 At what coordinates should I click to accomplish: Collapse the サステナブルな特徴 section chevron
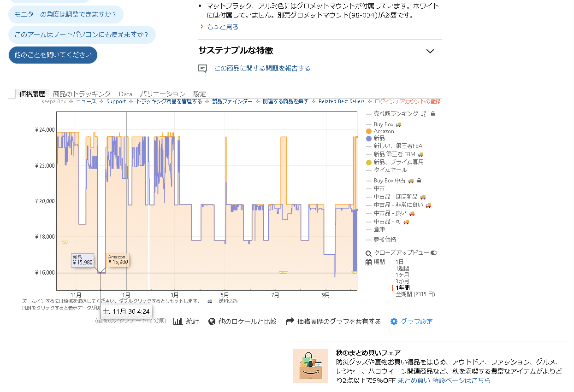tap(430, 51)
